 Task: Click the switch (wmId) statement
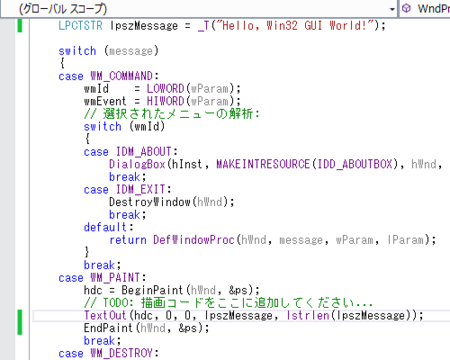(x=124, y=126)
